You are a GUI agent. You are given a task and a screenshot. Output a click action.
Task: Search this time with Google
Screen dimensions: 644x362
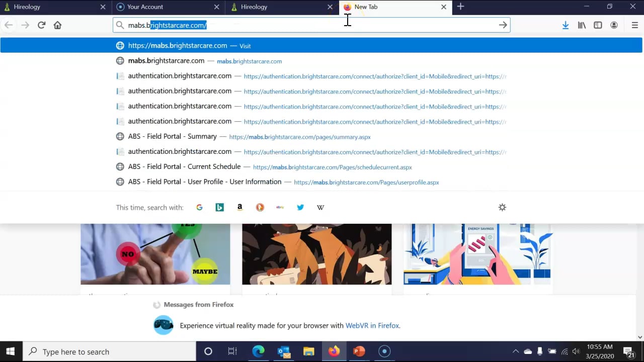pyautogui.click(x=199, y=207)
